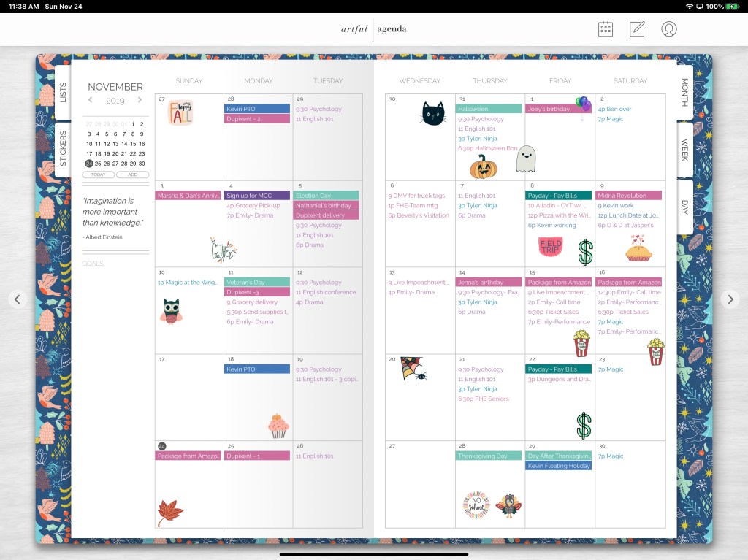Flip to the previous page with left arrow
748x560 pixels.
18,299
